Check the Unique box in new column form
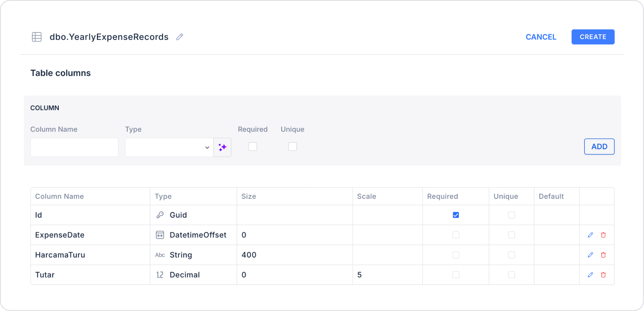Image resolution: width=644 pixels, height=311 pixels. pos(293,146)
